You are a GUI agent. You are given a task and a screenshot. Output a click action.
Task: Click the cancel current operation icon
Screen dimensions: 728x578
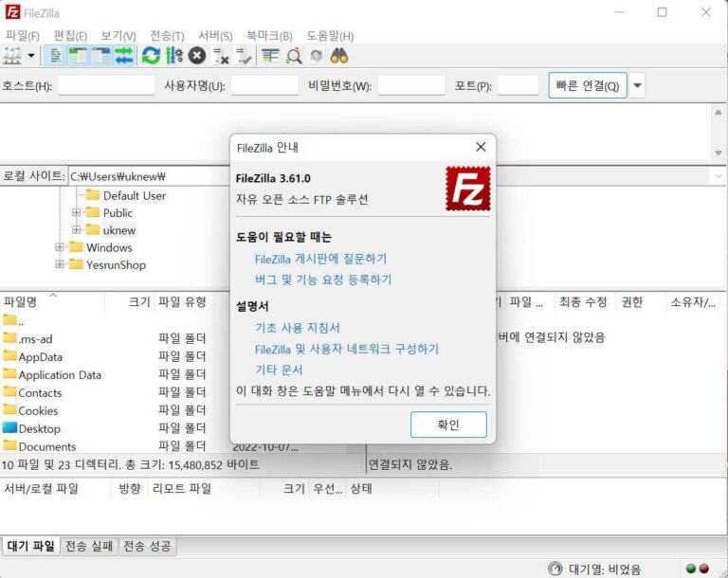coord(197,56)
